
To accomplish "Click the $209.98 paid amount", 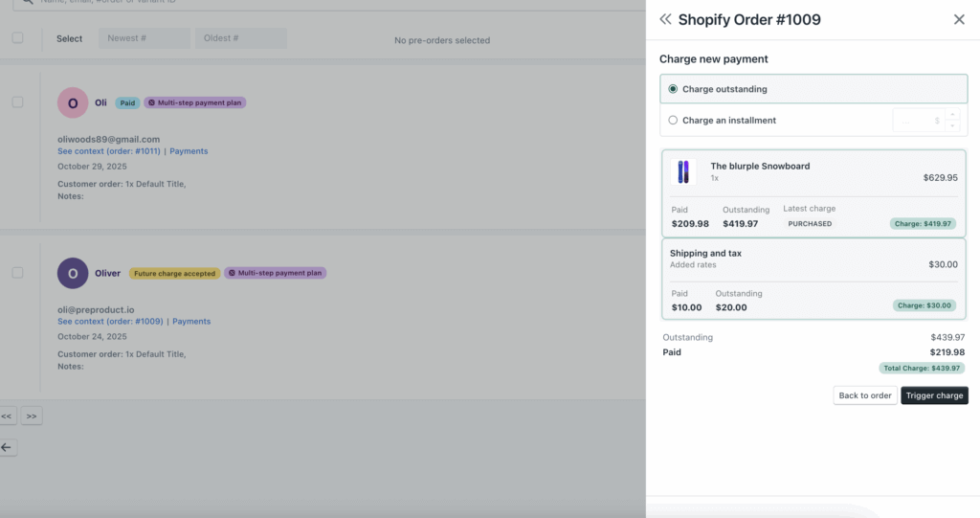I will [690, 223].
